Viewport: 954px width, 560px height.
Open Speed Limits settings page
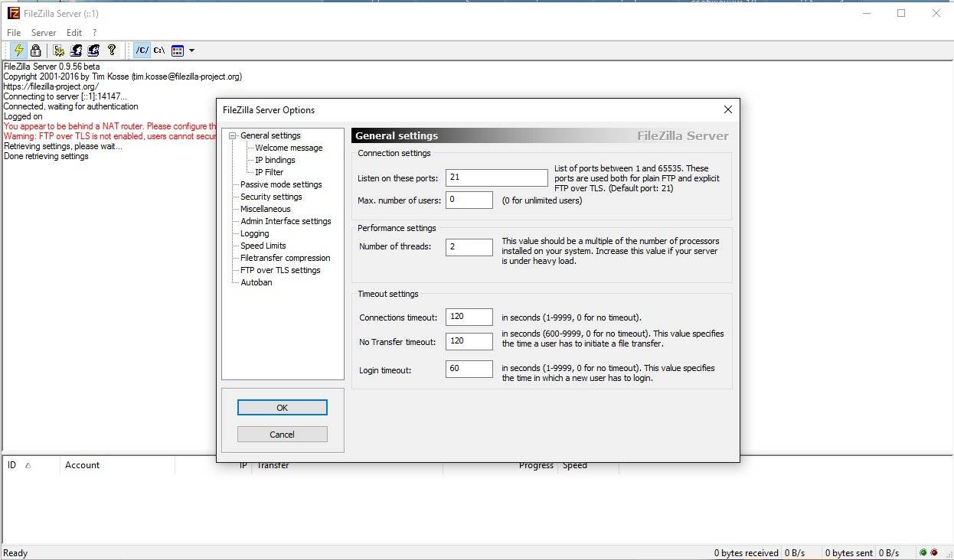[x=263, y=246]
